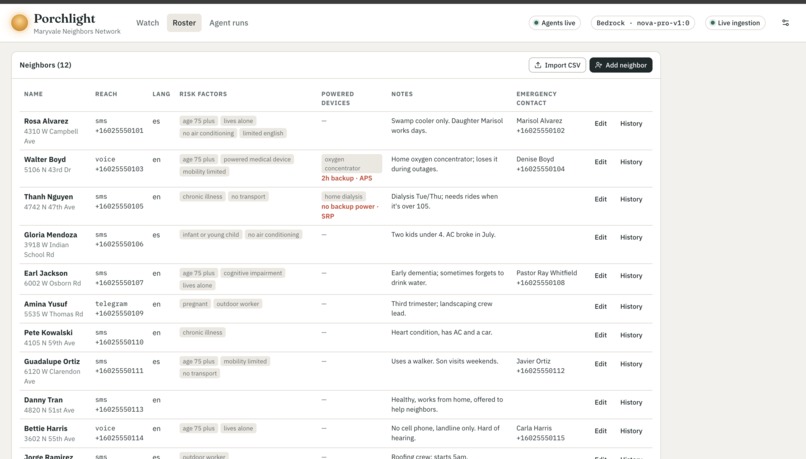
Task: Click the name Bettie Harris
Action: 45,428
